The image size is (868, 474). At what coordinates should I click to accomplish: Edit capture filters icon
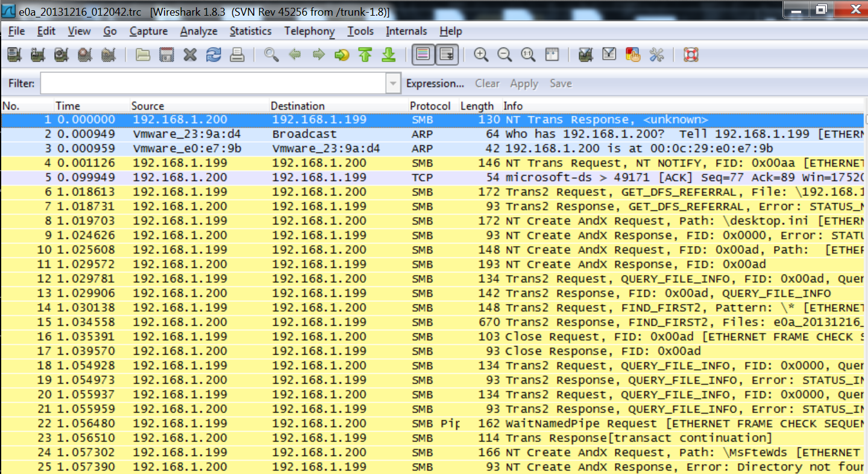coord(585,55)
